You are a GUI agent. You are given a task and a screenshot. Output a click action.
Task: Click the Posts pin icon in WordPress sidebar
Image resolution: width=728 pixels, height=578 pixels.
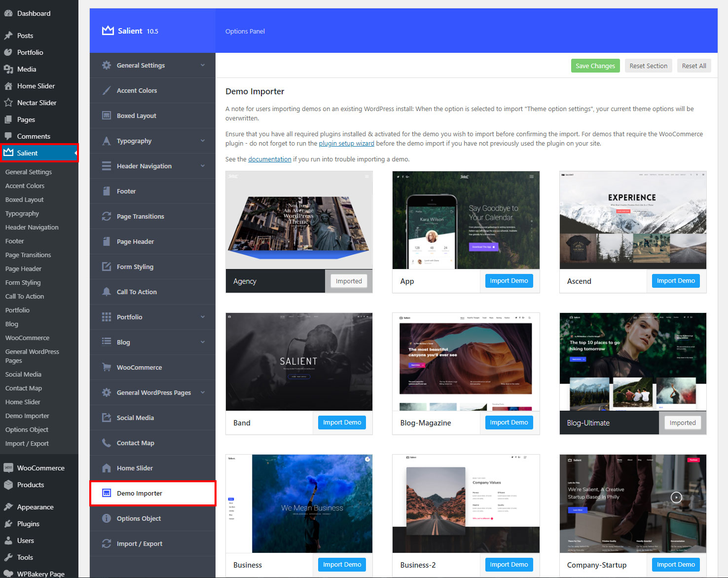pyautogui.click(x=8, y=36)
